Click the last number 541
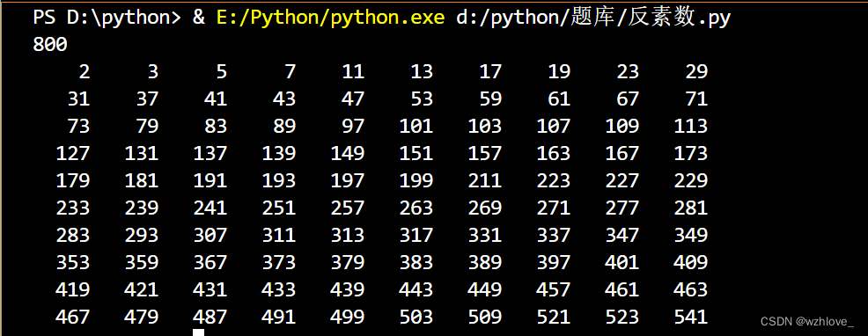 click(691, 318)
